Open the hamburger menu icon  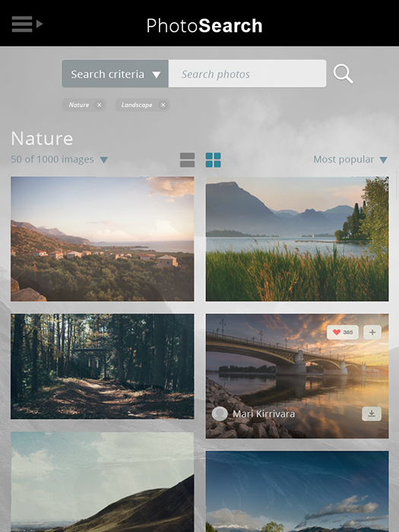[x=27, y=24]
